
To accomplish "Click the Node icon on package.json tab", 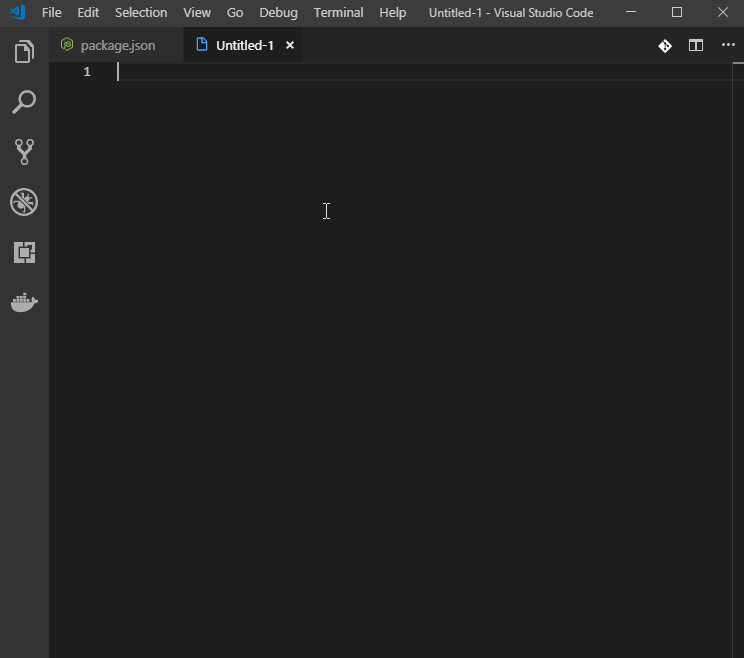I will [67, 45].
